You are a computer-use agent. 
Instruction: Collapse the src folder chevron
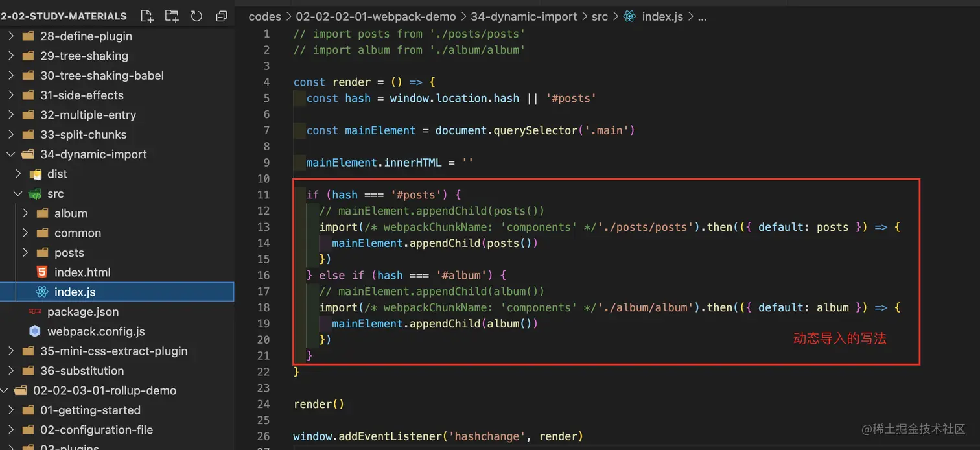tap(18, 194)
